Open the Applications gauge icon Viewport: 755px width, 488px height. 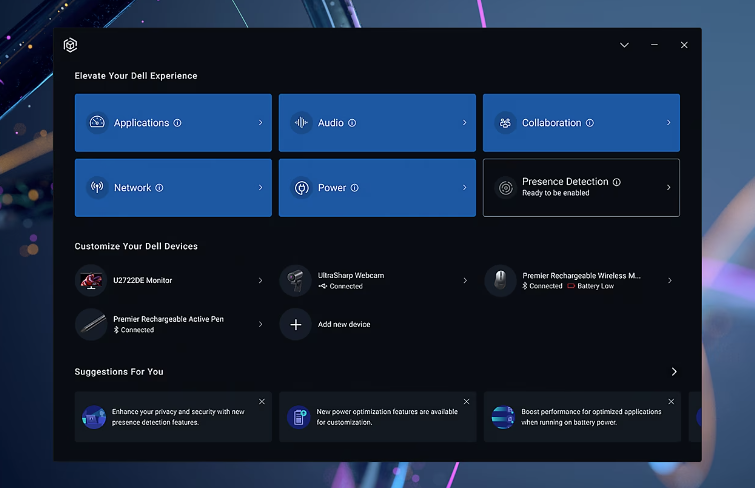(97, 122)
